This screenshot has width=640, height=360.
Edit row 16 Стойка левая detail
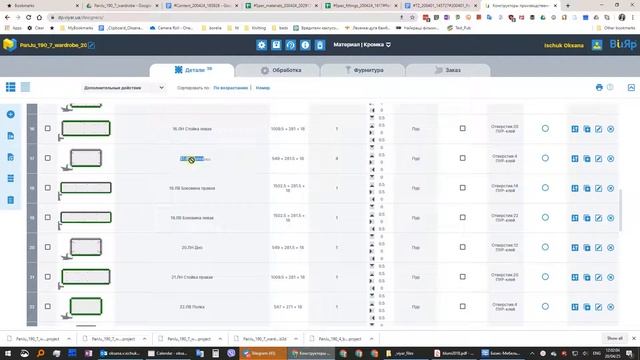point(598,129)
